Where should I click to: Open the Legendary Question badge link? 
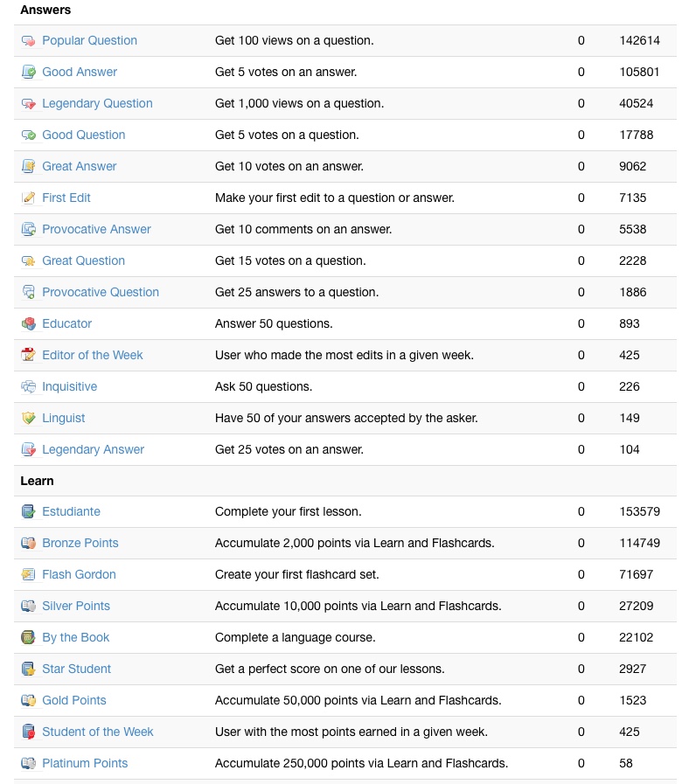[x=97, y=104]
